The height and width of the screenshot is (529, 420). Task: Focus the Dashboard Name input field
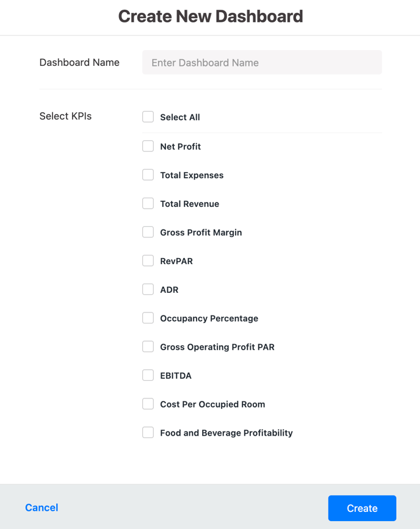[x=262, y=62]
